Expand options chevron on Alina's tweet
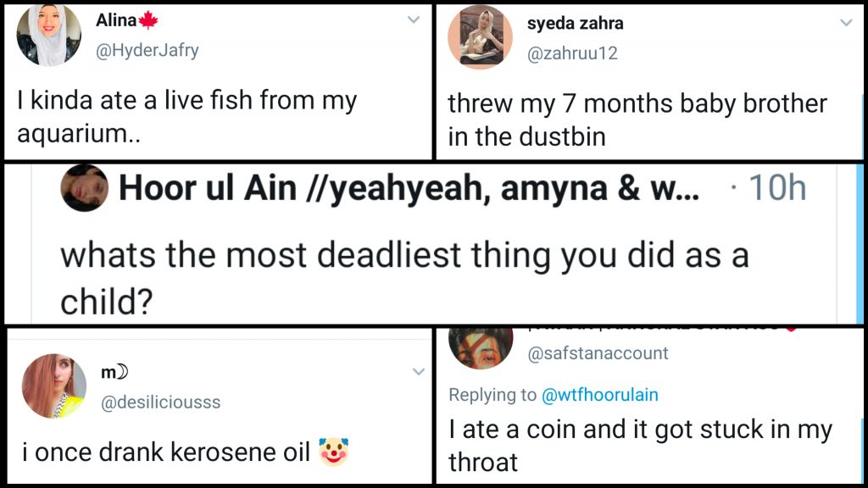Screen dimensions: 868x488 click(x=414, y=19)
